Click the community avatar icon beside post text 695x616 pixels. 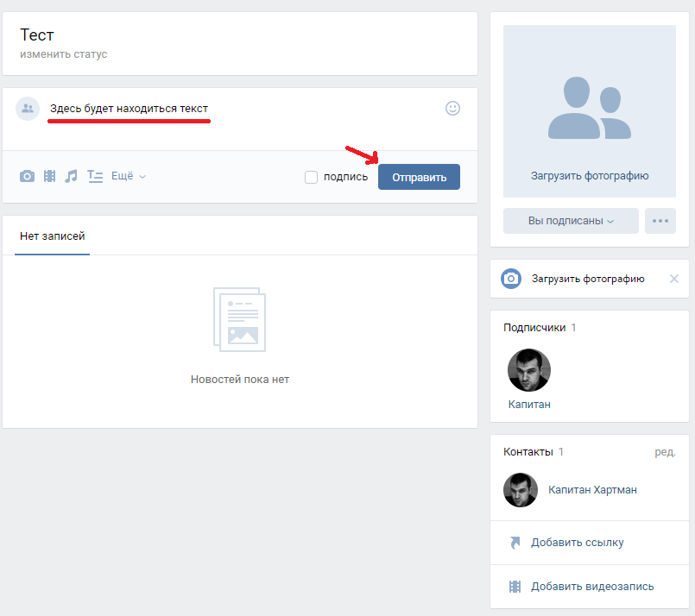click(x=28, y=109)
